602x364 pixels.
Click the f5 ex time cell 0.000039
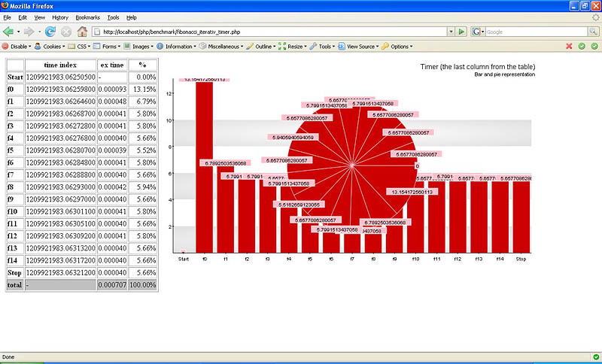pos(112,150)
